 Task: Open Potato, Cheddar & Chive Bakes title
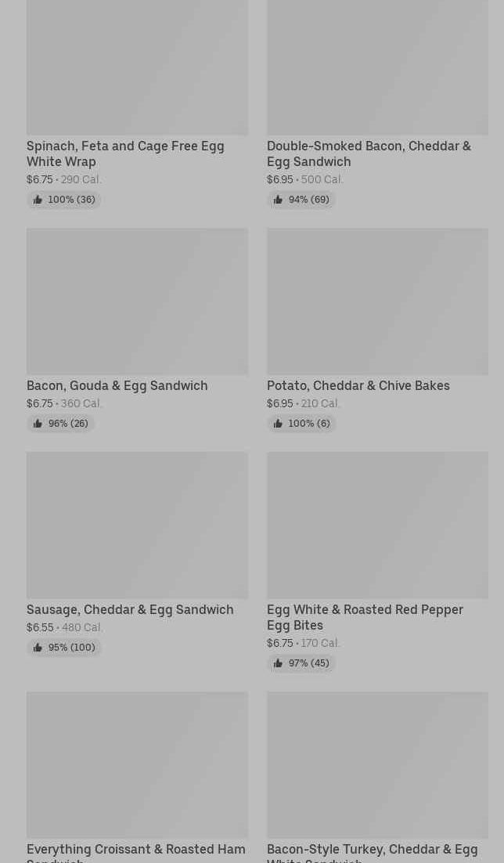click(x=358, y=385)
